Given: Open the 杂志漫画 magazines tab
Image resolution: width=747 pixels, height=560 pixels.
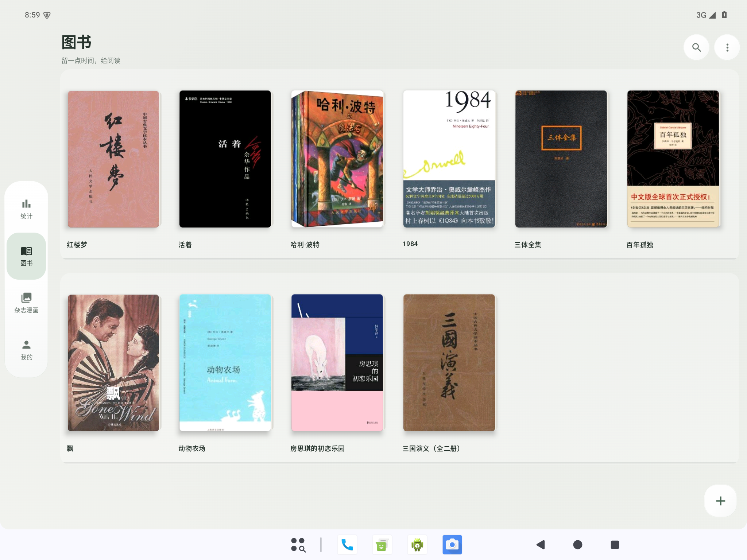Looking at the screenshot, I should pos(26,303).
